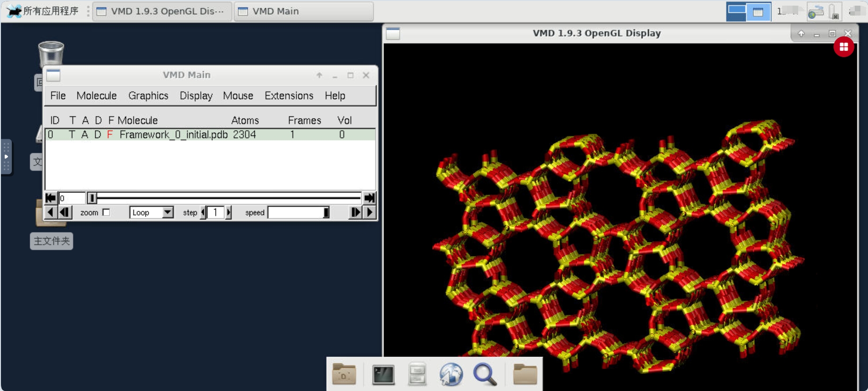Step forward one animation frame
868x391 pixels.
[355, 213]
